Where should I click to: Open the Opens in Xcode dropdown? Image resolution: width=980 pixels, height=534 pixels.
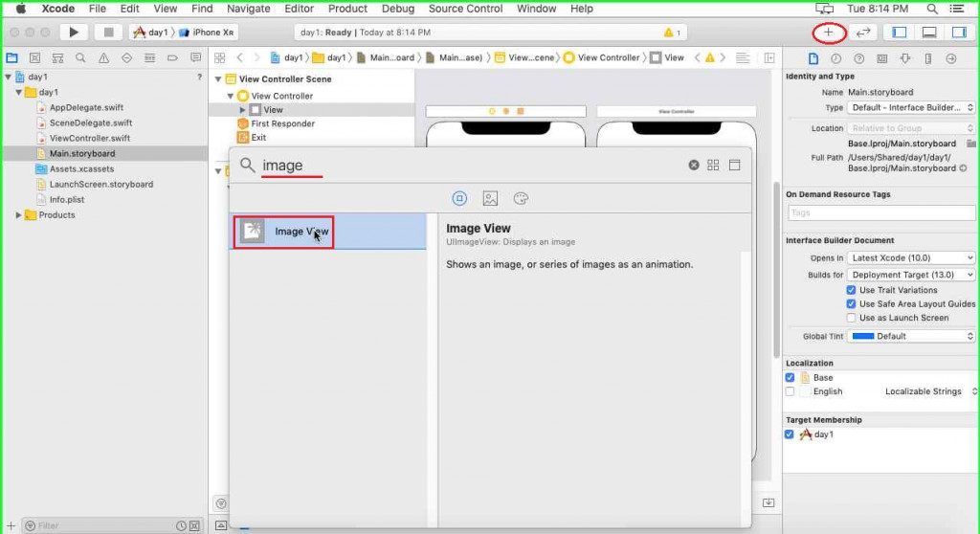[x=911, y=257]
